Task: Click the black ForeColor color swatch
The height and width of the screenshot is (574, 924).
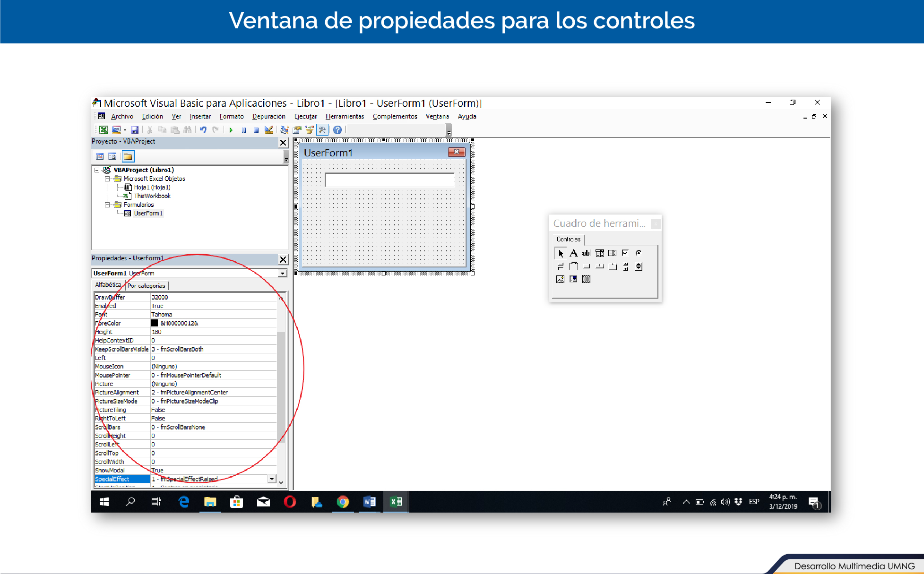Action: point(155,323)
